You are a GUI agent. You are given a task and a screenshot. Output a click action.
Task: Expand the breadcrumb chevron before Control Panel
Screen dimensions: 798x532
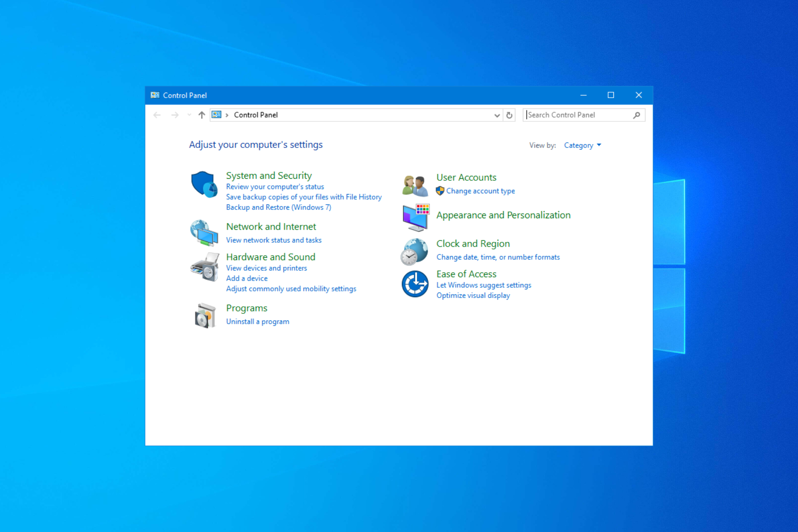click(227, 115)
